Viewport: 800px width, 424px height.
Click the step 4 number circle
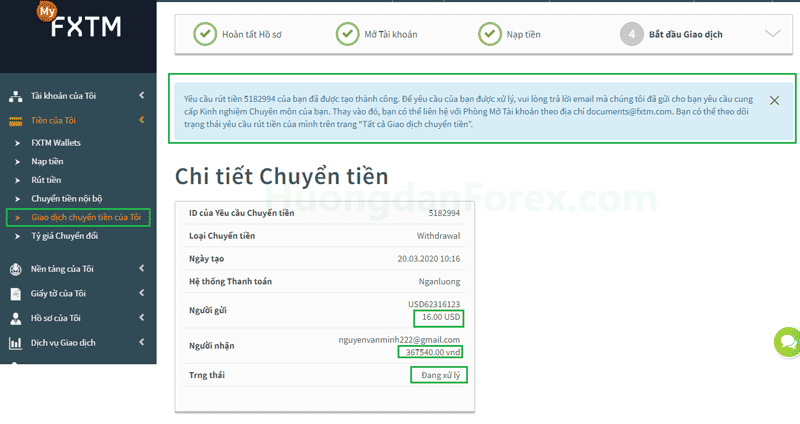632,34
